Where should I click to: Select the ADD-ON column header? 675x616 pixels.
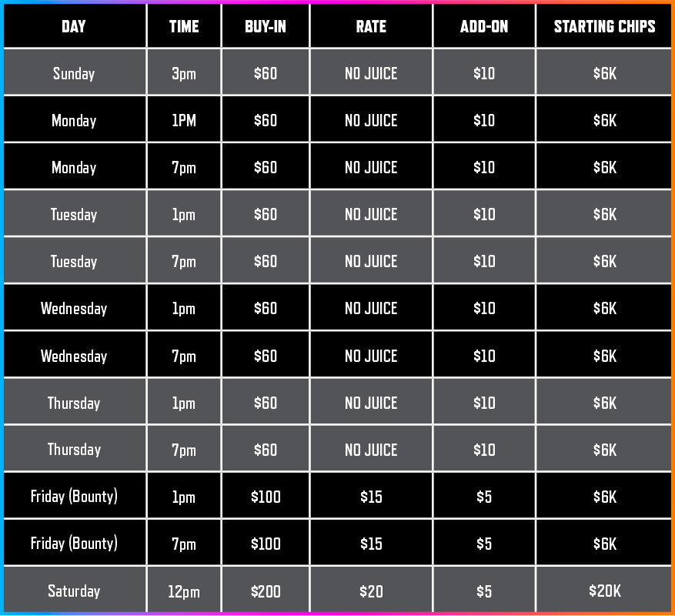click(x=484, y=26)
